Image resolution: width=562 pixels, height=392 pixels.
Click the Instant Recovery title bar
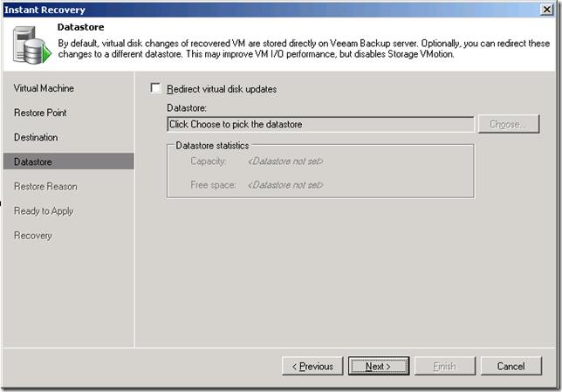[262, 9]
